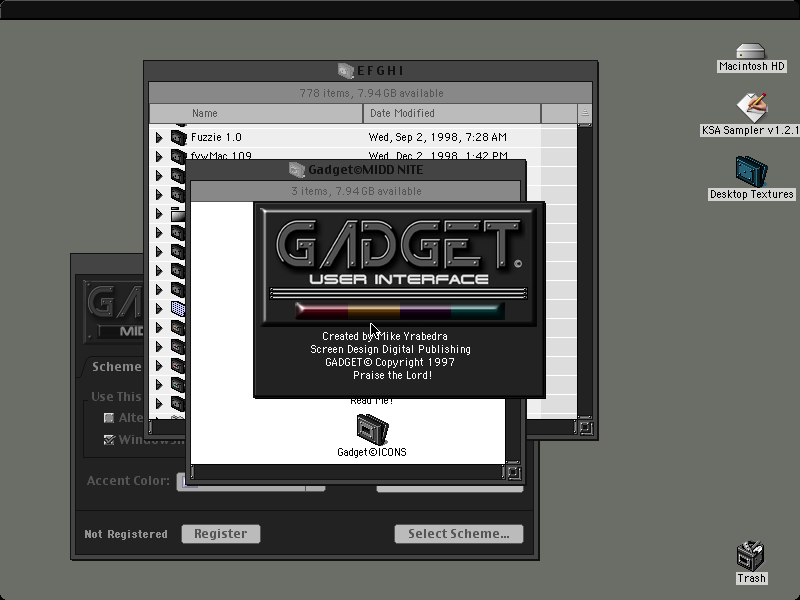
Task: Click the Trash icon on the desktop
Action: point(751,556)
